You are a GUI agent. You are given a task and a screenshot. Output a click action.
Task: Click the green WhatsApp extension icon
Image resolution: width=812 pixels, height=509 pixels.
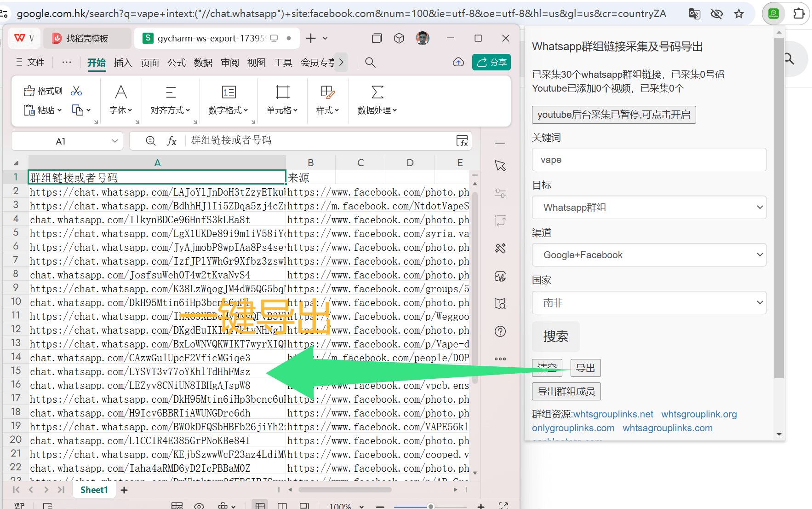[x=773, y=14]
